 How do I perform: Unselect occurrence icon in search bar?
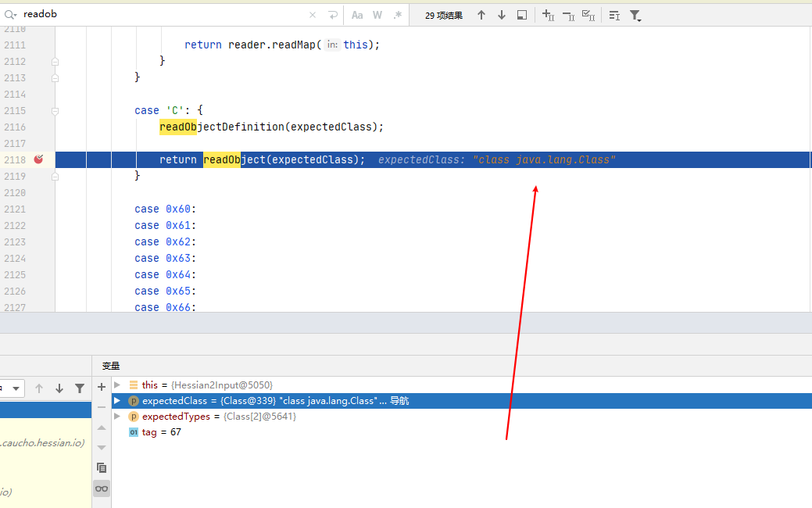click(x=568, y=15)
